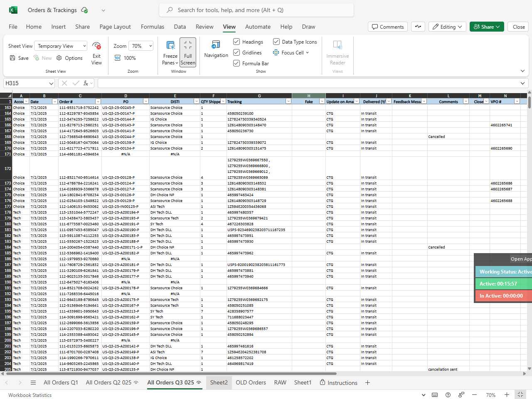
Task: Toggle the Gridlines checkbox
Action: [236, 52]
